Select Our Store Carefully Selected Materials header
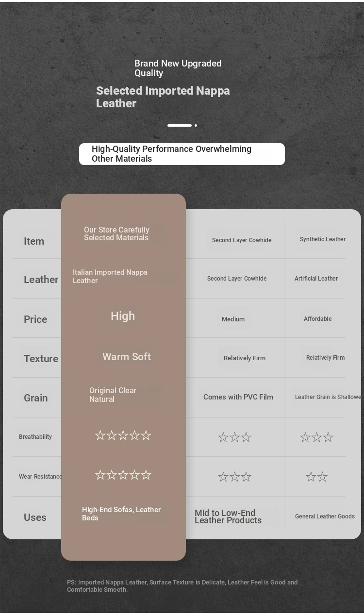 [116, 233]
